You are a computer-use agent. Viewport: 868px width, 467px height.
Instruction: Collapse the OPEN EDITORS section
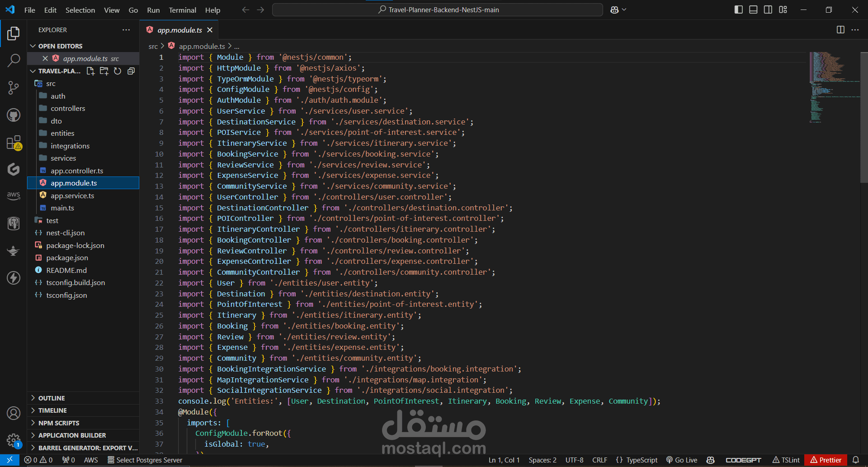(x=33, y=46)
